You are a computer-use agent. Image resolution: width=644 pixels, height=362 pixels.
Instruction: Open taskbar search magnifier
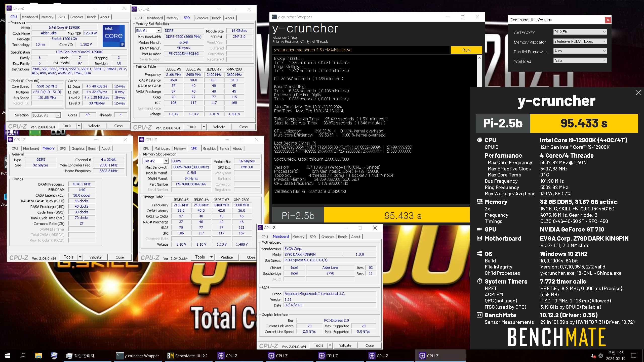click(23, 356)
